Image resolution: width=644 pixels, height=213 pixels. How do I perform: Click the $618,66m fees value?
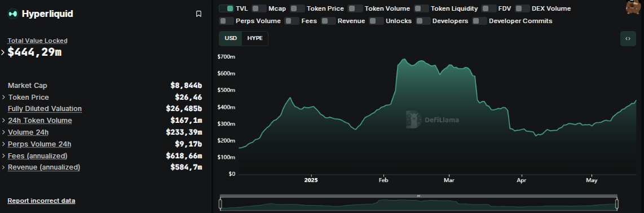coord(184,156)
